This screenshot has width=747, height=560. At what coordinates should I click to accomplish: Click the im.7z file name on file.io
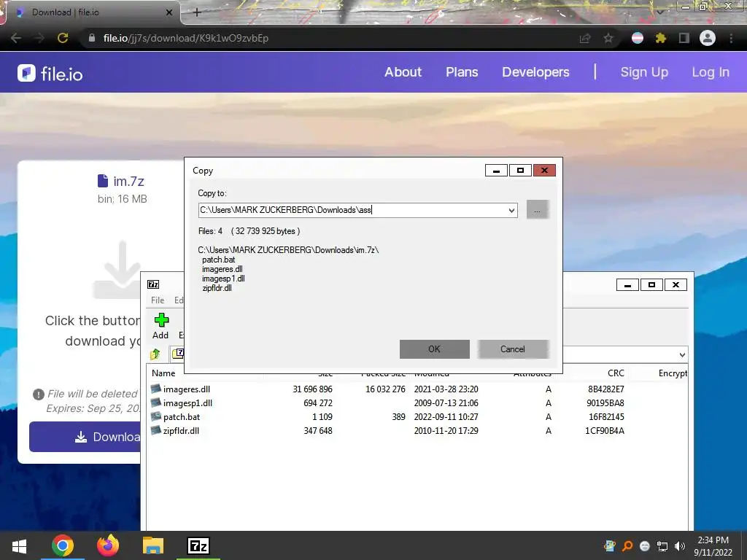[x=128, y=182]
